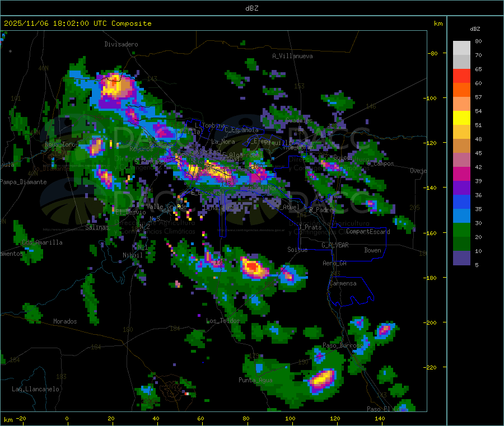The image size is (504, 426).
Task: Click the 100 km horizontal axis tick label
Action: pos(290,418)
